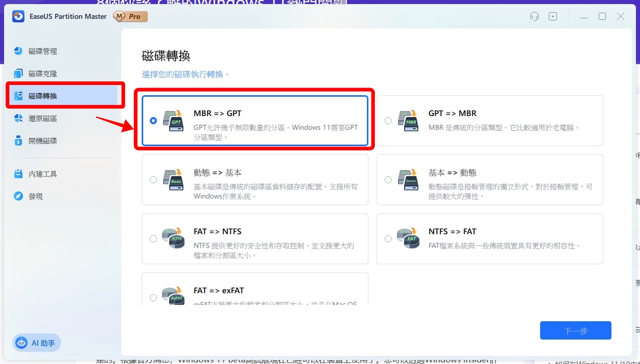The image size is (640, 364).
Task: Click the MBR to GPT disk icon
Action: click(x=173, y=121)
